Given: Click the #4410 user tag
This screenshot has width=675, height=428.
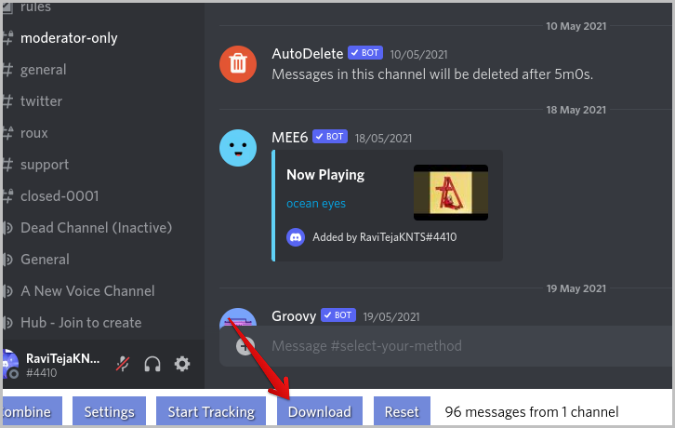Looking at the screenshot, I should 41,373.
